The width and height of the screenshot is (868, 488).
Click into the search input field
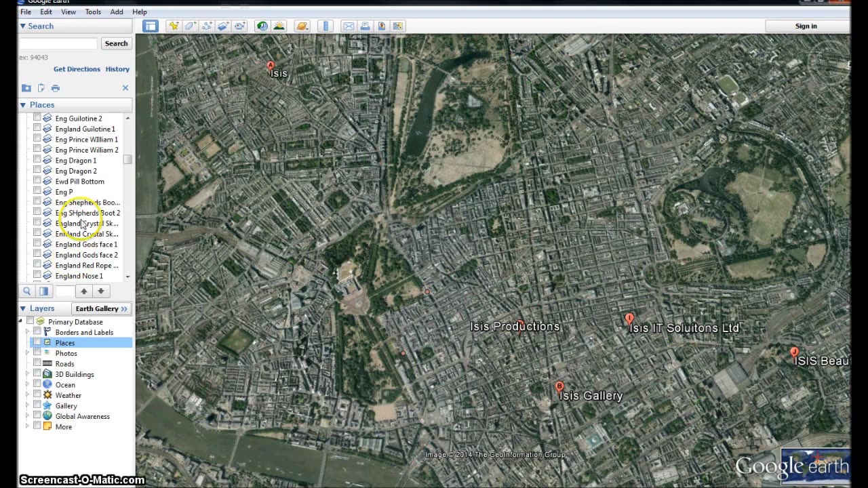coord(58,43)
